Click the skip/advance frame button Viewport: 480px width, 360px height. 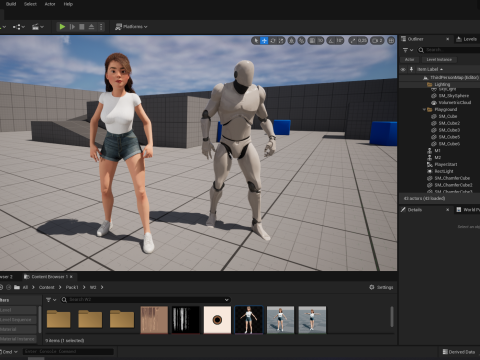click(72, 27)
